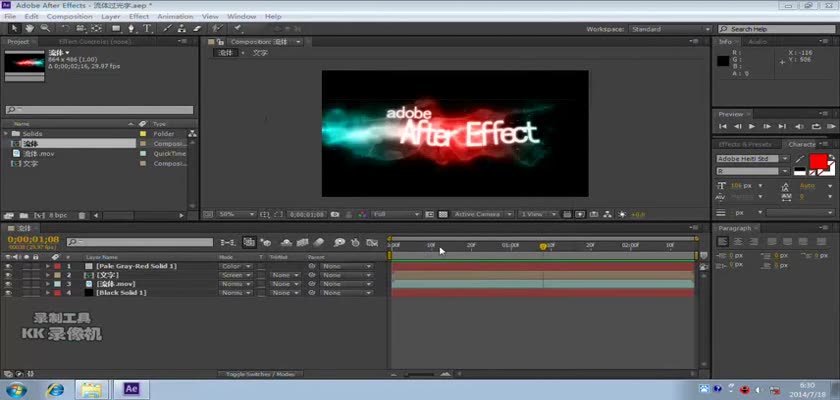Open magnification dropdown showing 50%
840x400 pixels.
coord(236,214)
